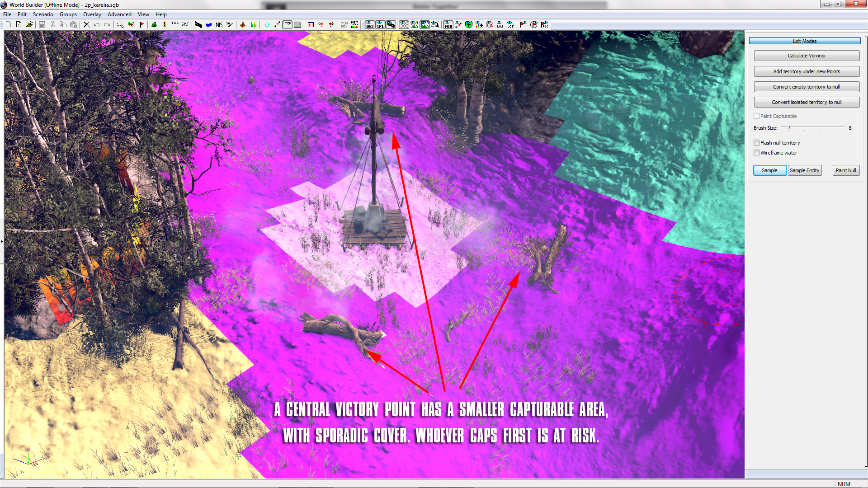Viewport: 868px width, 488px height.
Task: Click the open folder icon
Action: coord(29,25)
